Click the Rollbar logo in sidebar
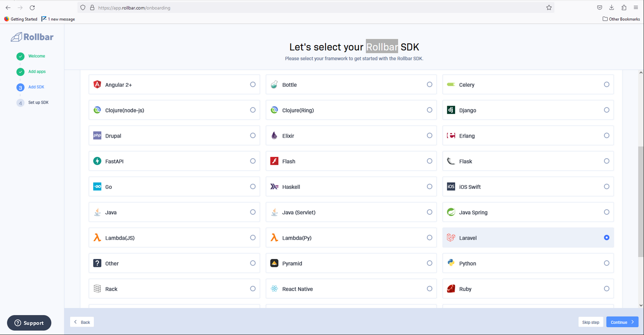Image resolution: width=644 pixels, height=335 pixels. tap(32, 37)
